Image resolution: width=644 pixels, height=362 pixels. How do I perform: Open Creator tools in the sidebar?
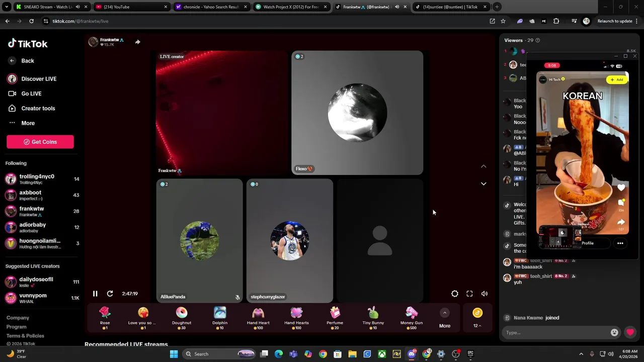point(32,108)
